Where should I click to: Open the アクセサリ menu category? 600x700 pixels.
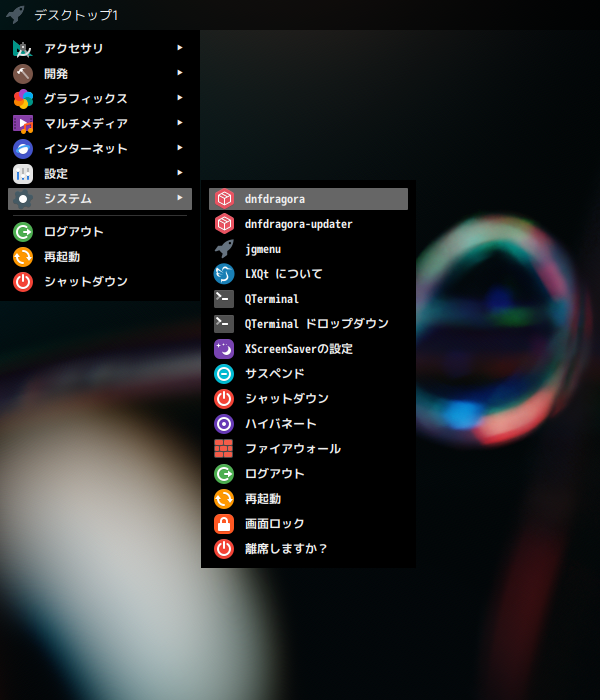tap(100, 49)
